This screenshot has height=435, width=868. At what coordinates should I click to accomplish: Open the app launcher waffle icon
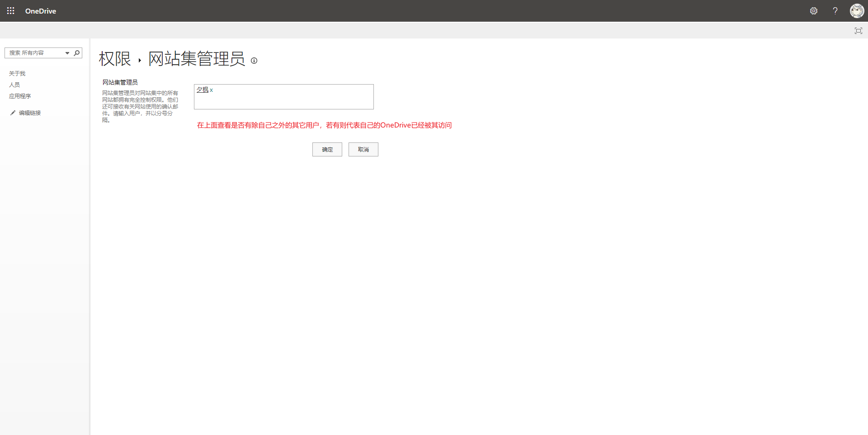(x=11, y=11)
